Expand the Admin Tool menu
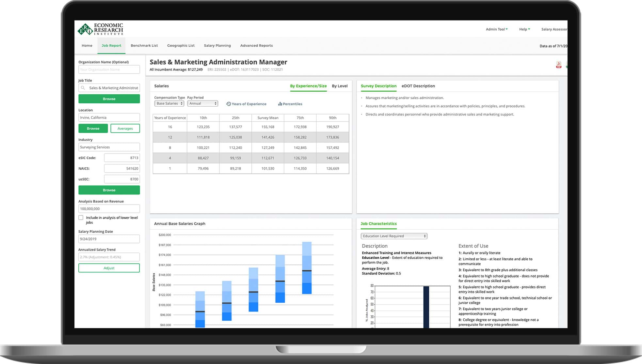The height and width of the screenshot is (364, 642). click(x=496, y=29)
